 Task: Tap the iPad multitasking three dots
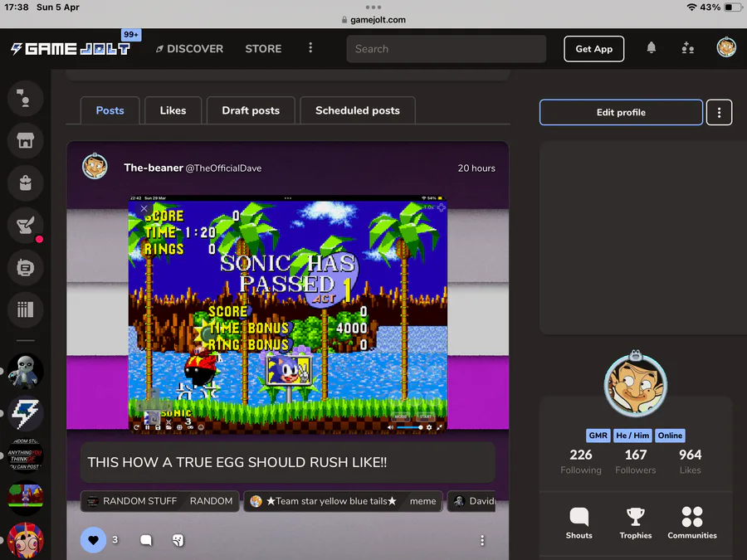pos(373,7)
